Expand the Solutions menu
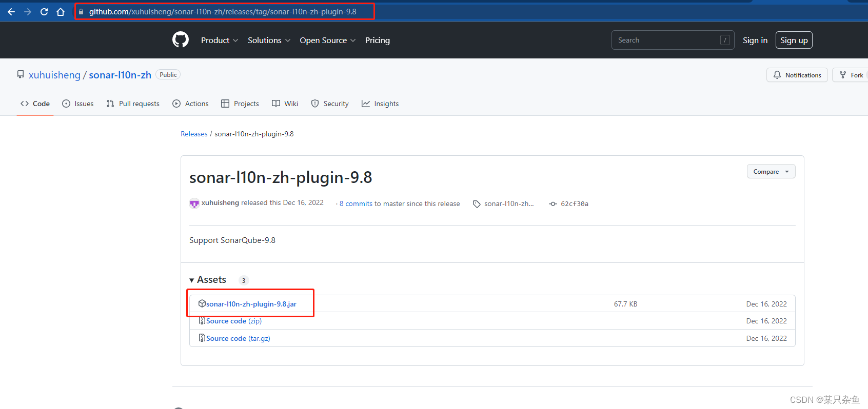Screen dimensions: 868x409 click(x=269, y=40)
